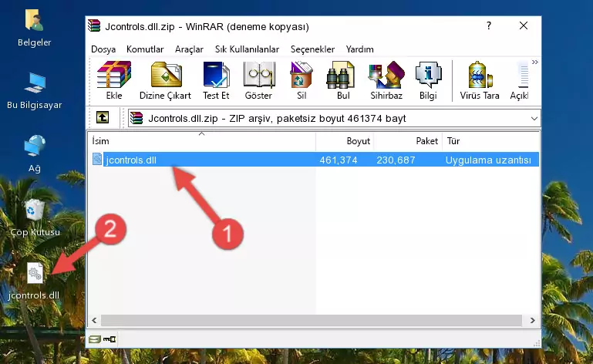Click the horizontal scrollbar track

click(x=312, y=321)
